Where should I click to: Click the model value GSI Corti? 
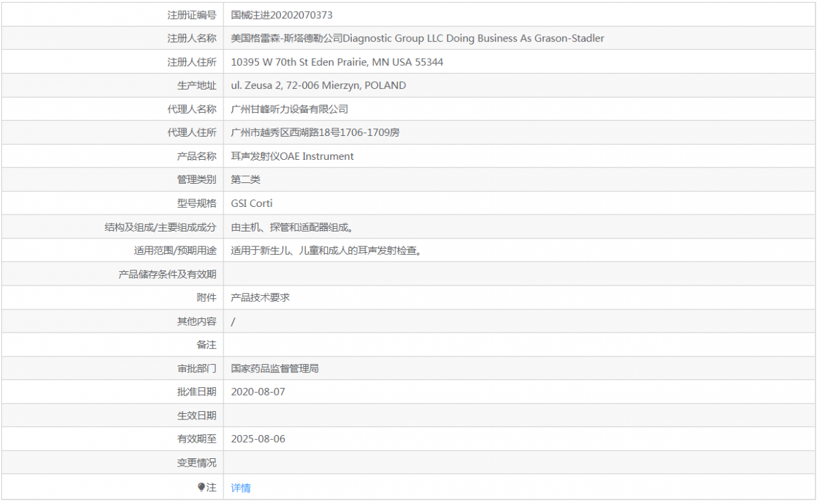pyautogui.click(x=251, y=204)
